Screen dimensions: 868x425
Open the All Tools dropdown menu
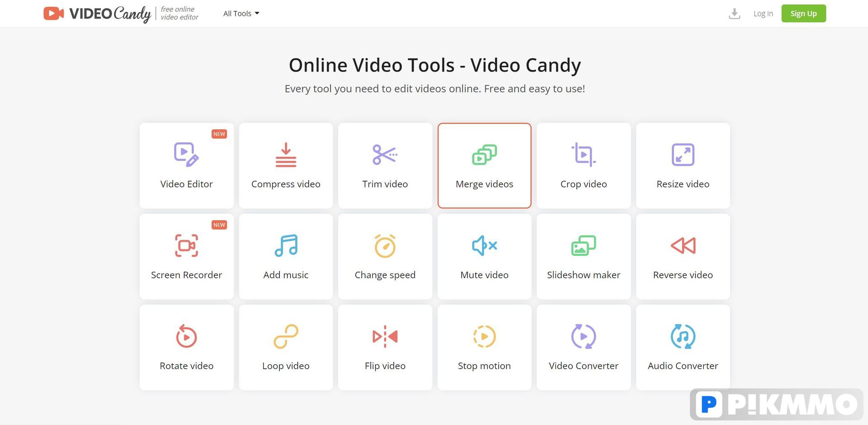(x=241, y=14)
